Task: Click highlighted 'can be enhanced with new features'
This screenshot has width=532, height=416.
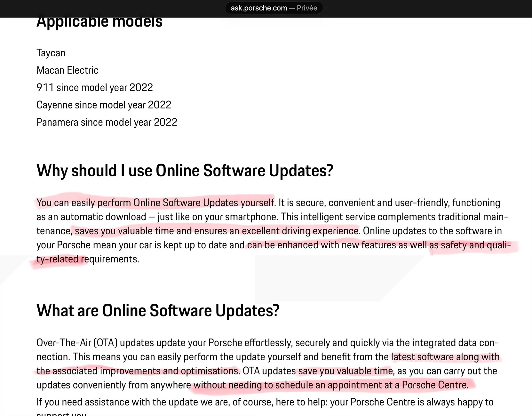Action: pos(337,245)
